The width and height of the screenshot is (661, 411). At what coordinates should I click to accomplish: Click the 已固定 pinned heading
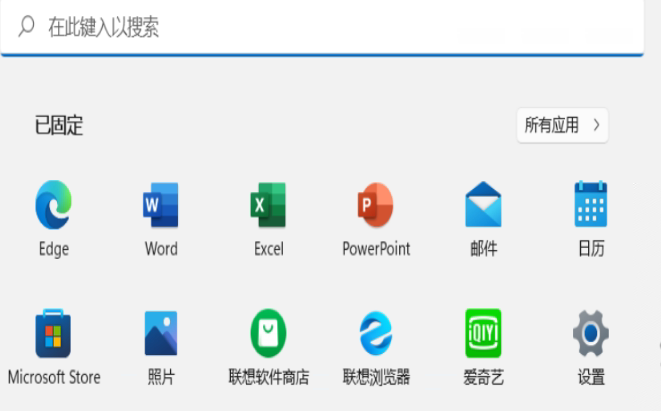pyautogui.click(x=59, y=125)
